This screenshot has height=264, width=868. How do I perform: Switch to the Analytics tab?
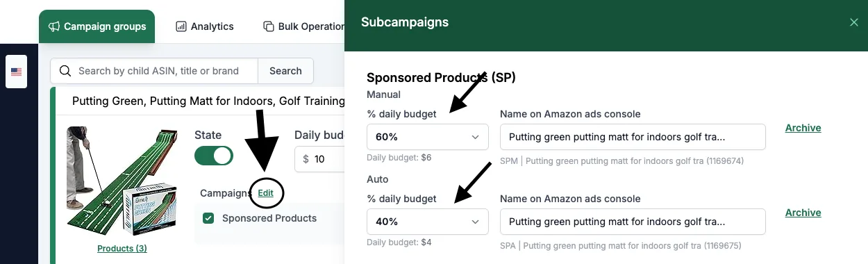click(x=205, y=26)
